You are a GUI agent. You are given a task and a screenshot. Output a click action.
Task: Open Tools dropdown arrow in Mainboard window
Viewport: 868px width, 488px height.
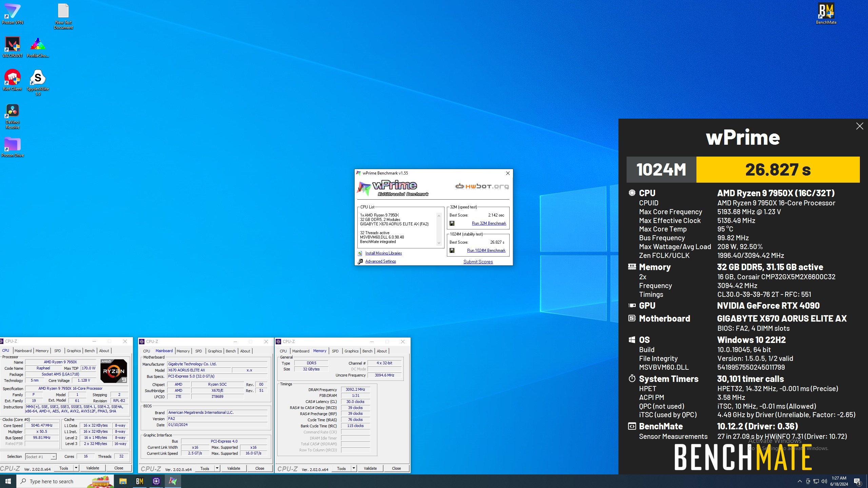(x=217, y=468)
